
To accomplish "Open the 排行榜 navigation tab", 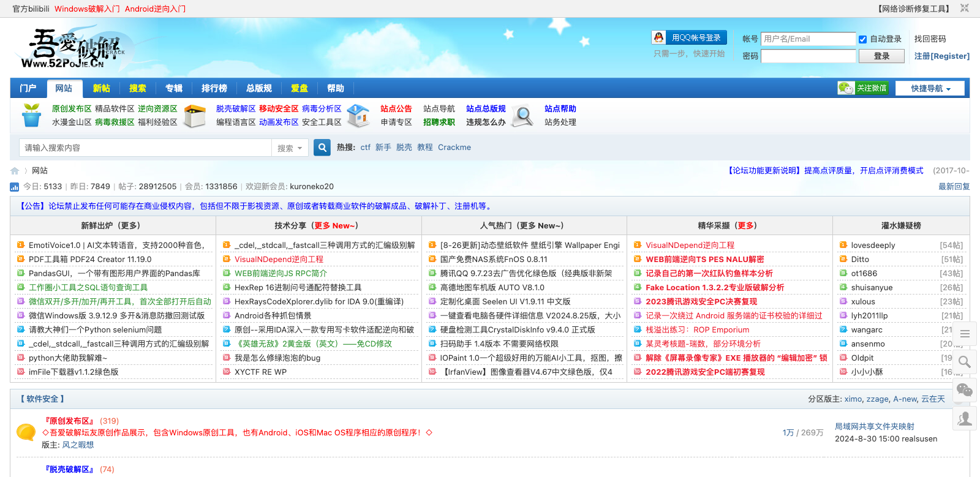I will [214, 88].
